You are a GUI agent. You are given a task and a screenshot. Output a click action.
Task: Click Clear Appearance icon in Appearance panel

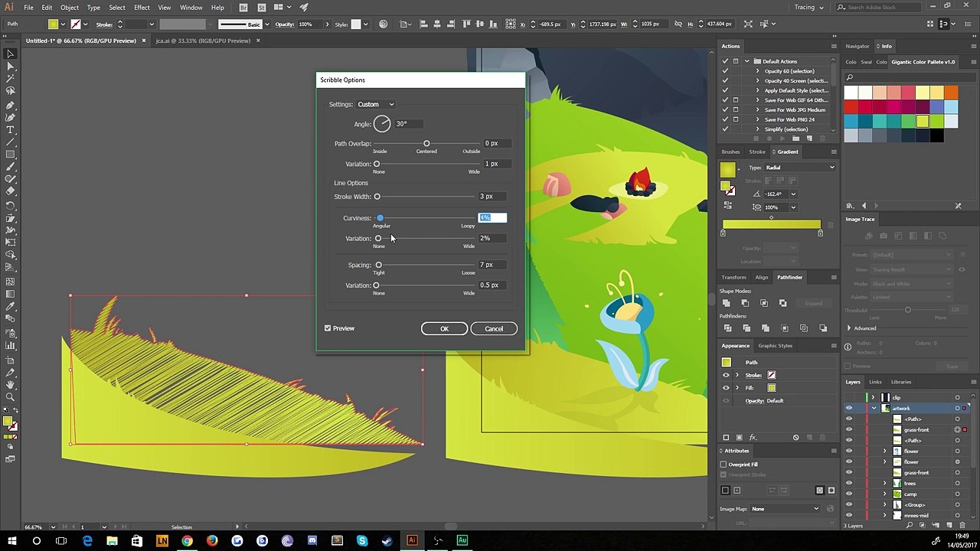coord(795,438)
